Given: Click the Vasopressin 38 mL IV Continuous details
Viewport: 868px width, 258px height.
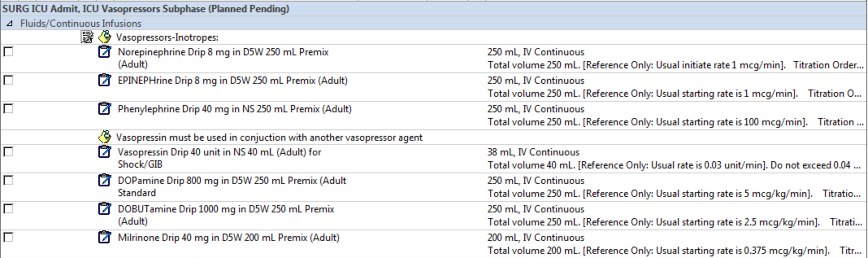Looking at the screenshot, I should click(533, 152).
